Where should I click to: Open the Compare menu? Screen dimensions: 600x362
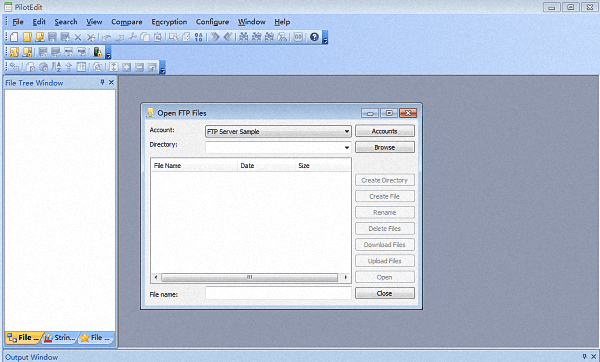tap(127, 22)
